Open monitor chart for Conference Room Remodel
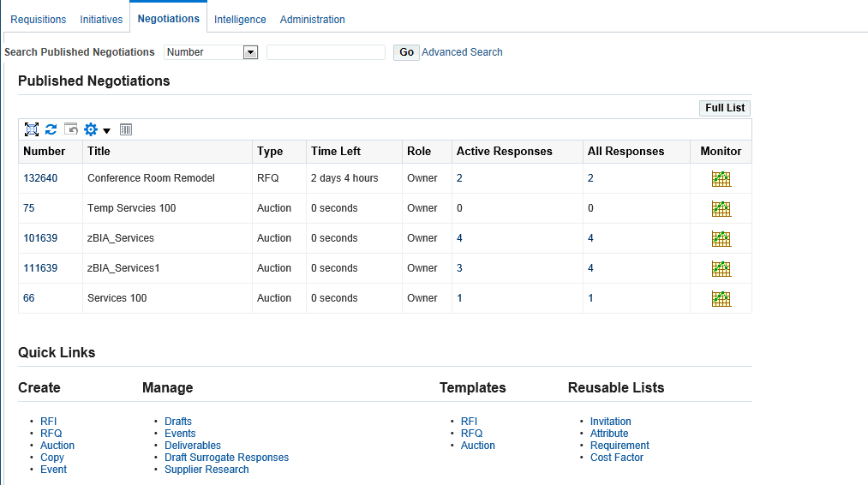Viewport: 868px width, 485px height. tap(721, 178)
